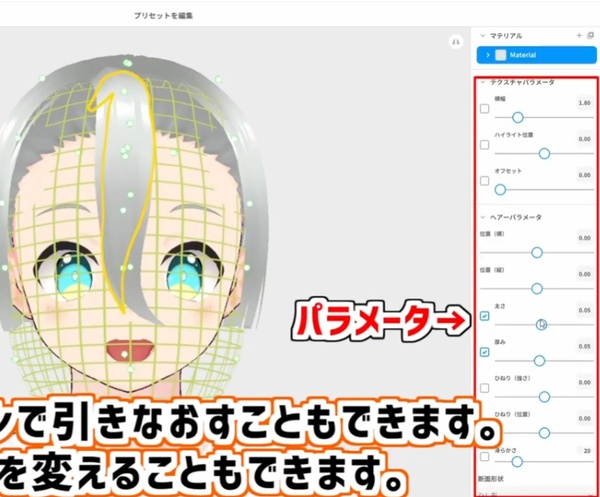This screenshot has height=497, width=600.
Task: Collapse the テクスチャパラメータ section
Action: pyautogui.click(x=483, y=82)
